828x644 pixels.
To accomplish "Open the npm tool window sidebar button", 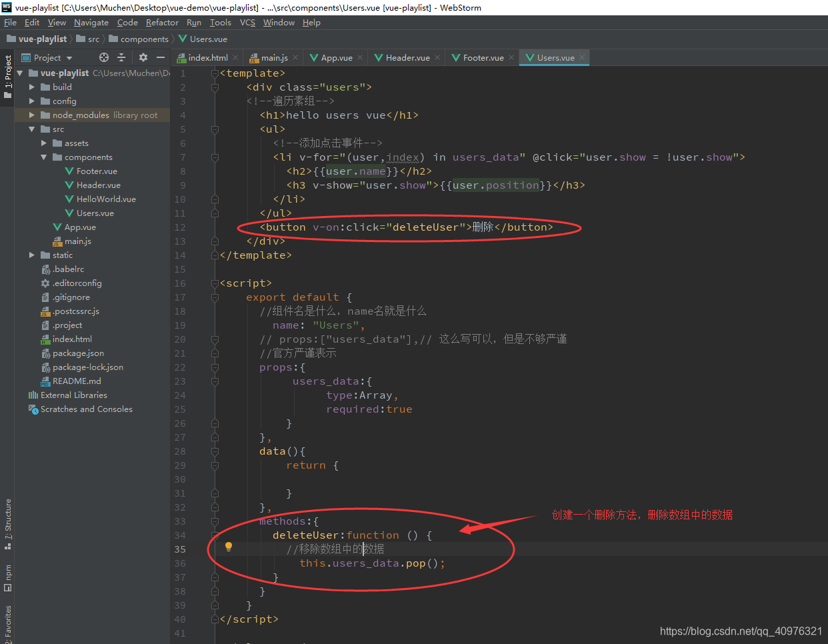I will coord(7,578).
